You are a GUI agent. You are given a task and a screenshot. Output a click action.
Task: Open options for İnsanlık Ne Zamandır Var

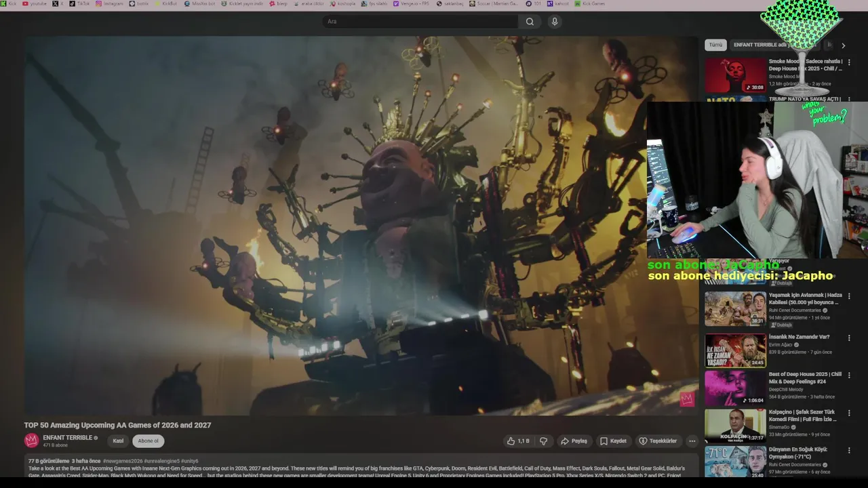coord(849,338)
